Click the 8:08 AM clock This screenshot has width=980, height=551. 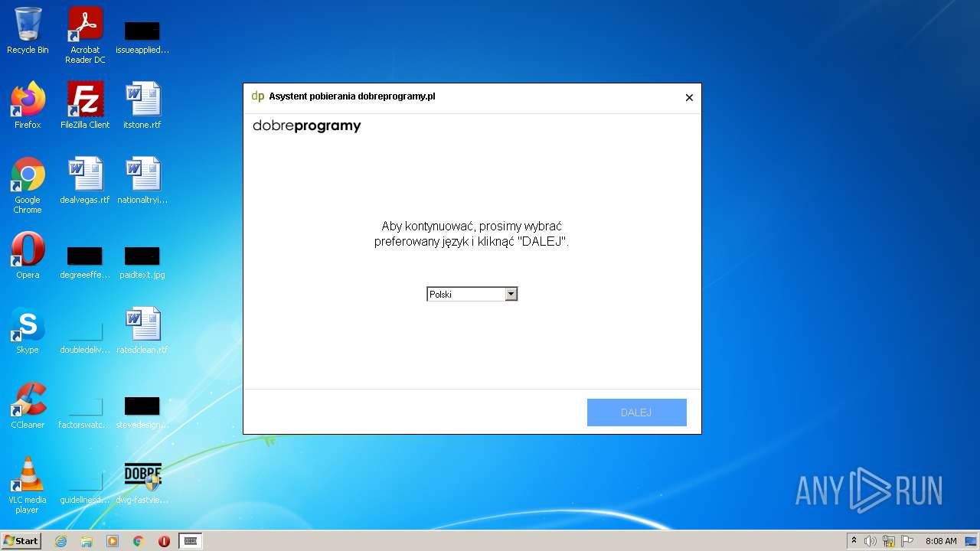pyautogui.click(x=941, y=541)
